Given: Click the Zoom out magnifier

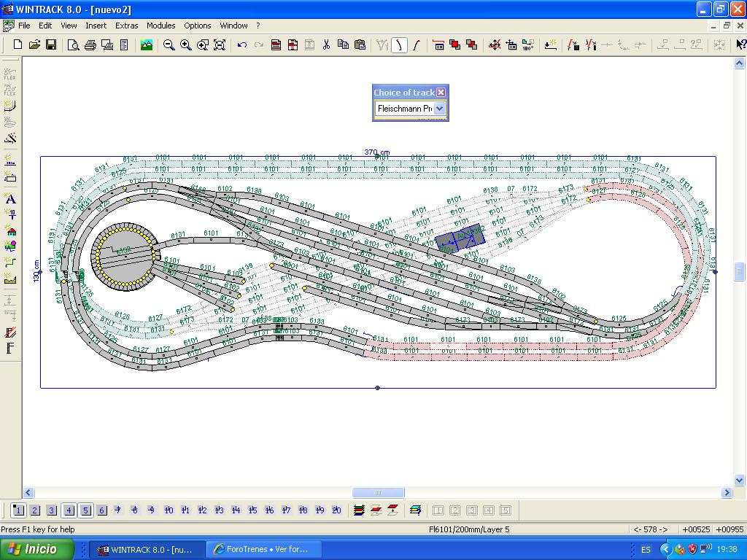Looking at the screenshot, I should (x=169, y=44).
